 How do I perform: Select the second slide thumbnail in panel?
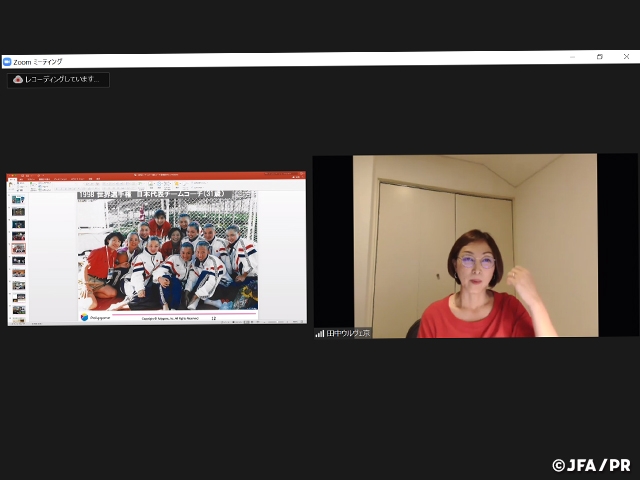coord(18,212)
